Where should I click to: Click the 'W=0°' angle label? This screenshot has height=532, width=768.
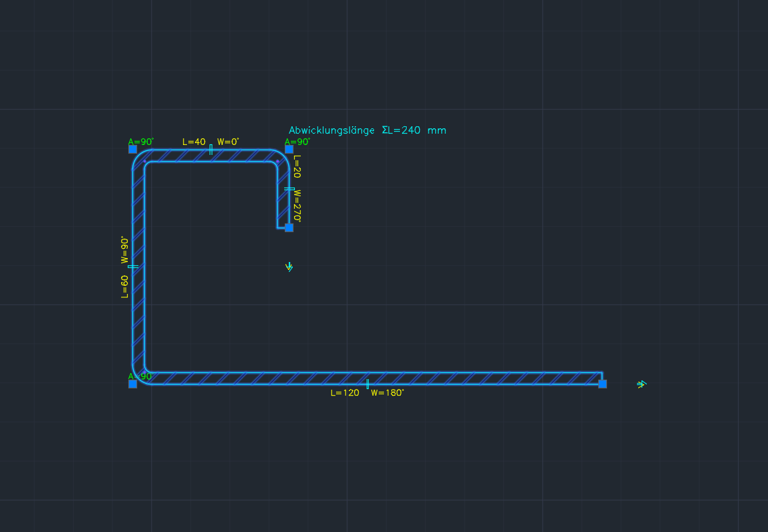coord(228,142)
